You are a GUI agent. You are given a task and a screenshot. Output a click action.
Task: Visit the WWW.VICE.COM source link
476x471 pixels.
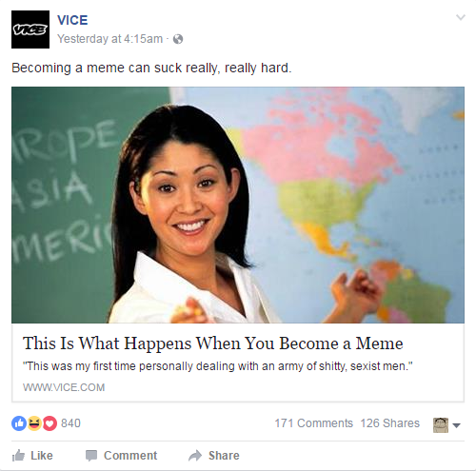point(64,387)
